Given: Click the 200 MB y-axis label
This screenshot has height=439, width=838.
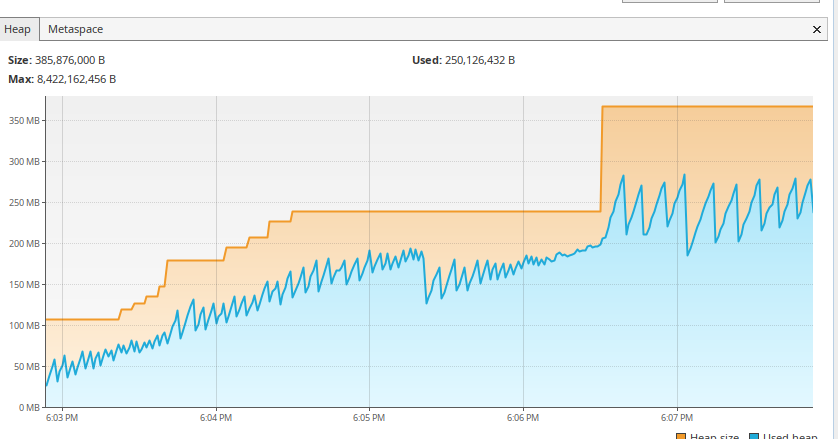Looking at the screenshot, I should (x=24, y=244).
